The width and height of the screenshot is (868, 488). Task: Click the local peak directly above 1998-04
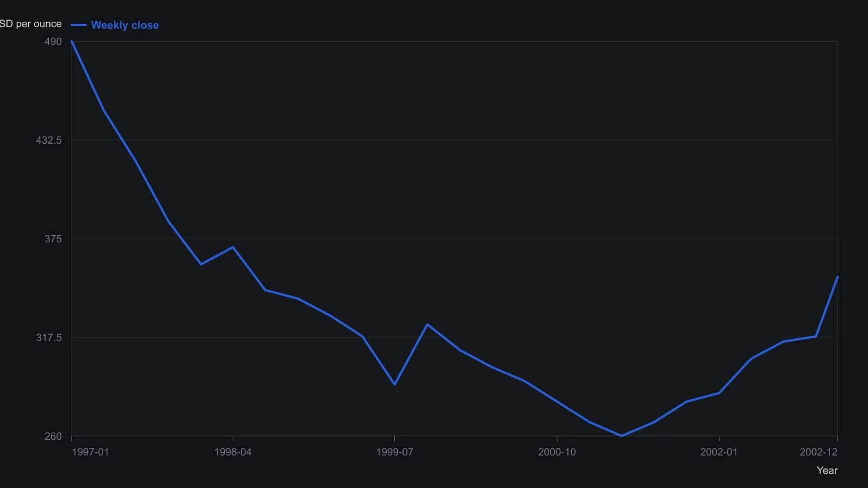point(233,247)
